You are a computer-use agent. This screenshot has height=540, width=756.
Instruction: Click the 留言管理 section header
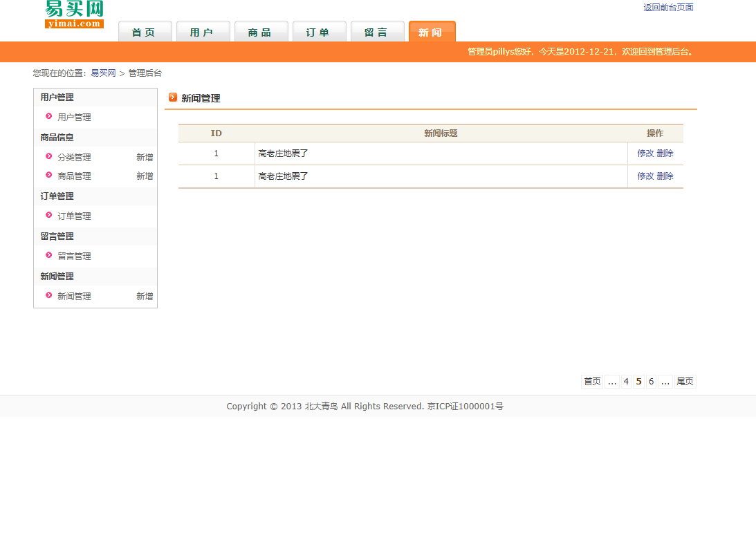tap(57, 236)
